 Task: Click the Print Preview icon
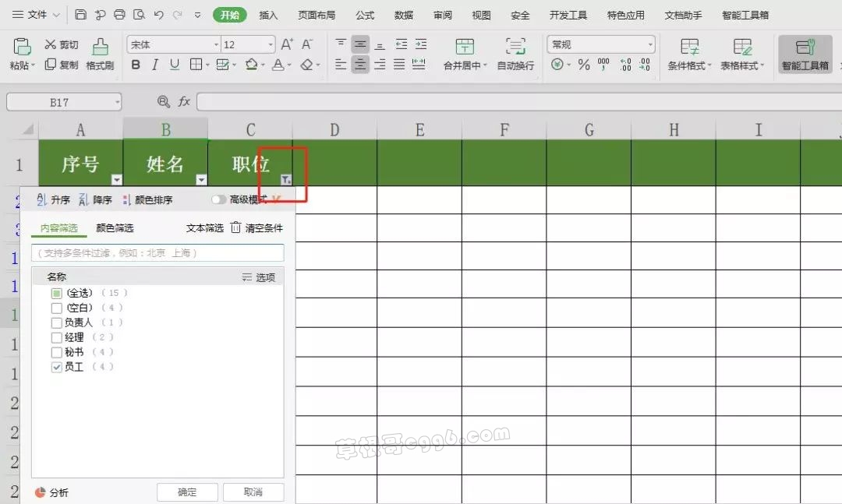139,15
